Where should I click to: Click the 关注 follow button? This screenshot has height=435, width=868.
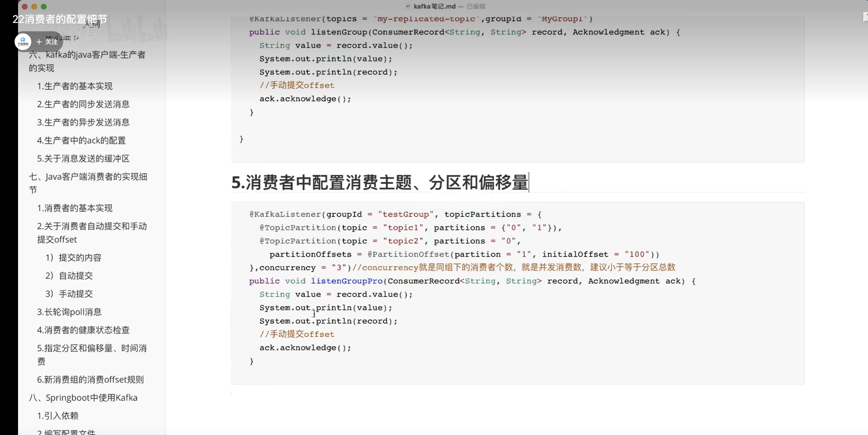(47, 42)
